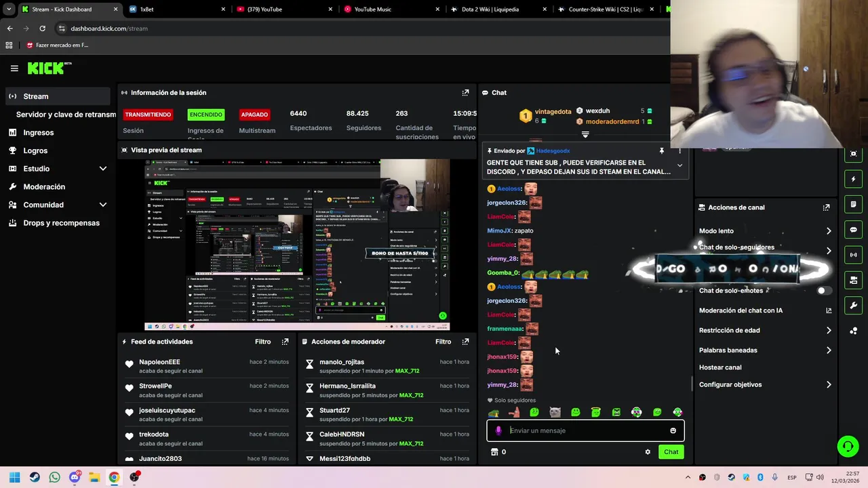Pop out the Acciones de moderador panel
The height and width of the screenshot is (488, 868).
[465, 342]
